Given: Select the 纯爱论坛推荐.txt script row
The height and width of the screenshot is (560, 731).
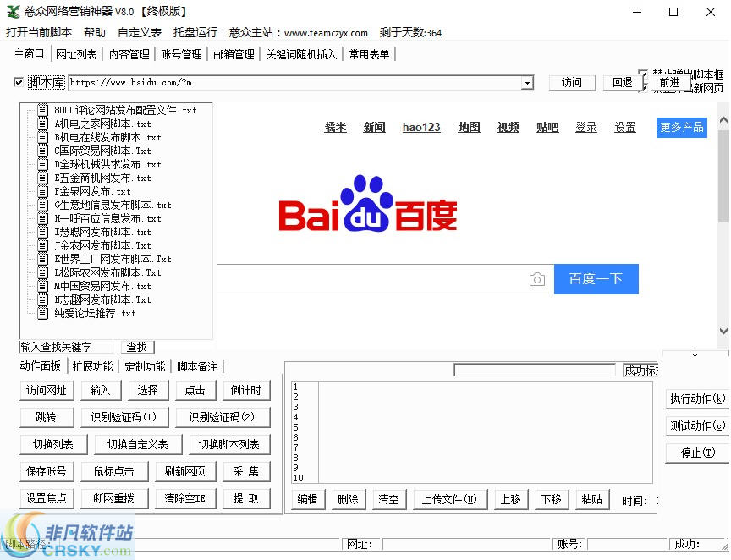Looking at the screenshot, I should pos(95,313).
